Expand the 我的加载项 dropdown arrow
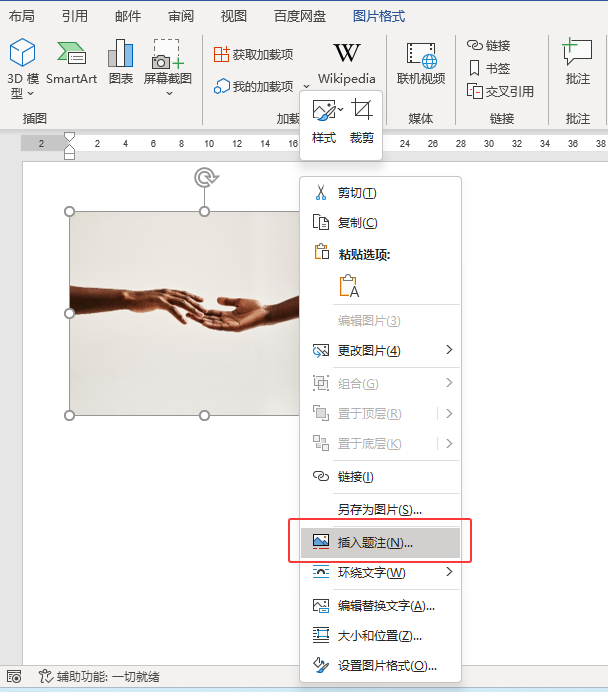608x692 pixels. (x=307, y=86)
